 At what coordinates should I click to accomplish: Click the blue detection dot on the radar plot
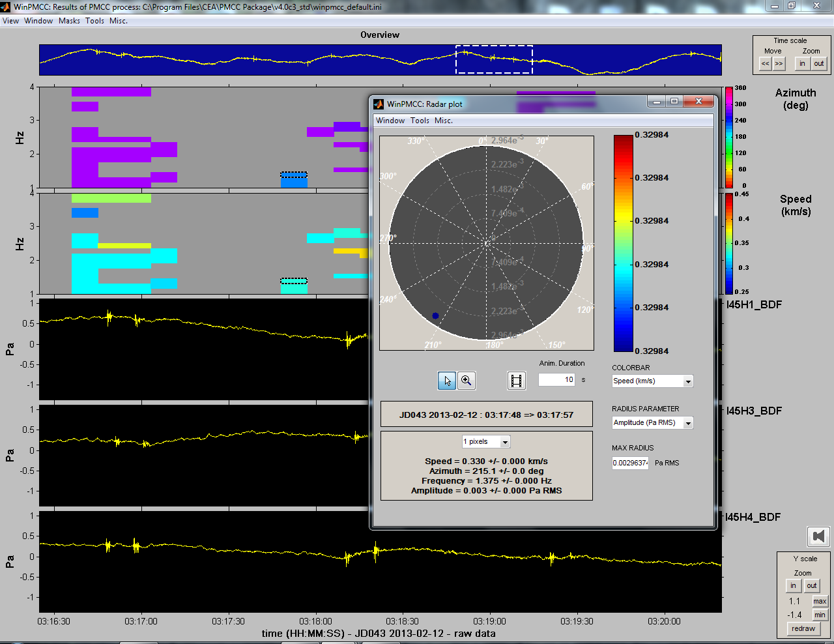tap(435, 315)
